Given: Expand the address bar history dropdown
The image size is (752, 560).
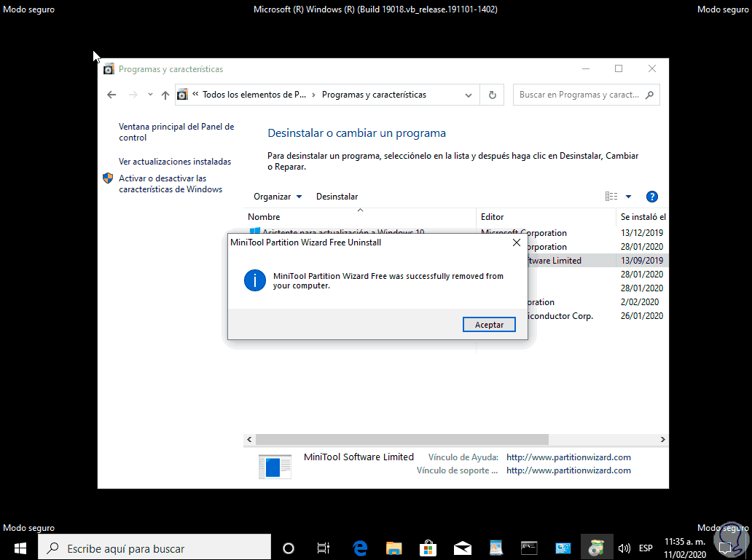Looking at the screenshot, I should point(469,95).
